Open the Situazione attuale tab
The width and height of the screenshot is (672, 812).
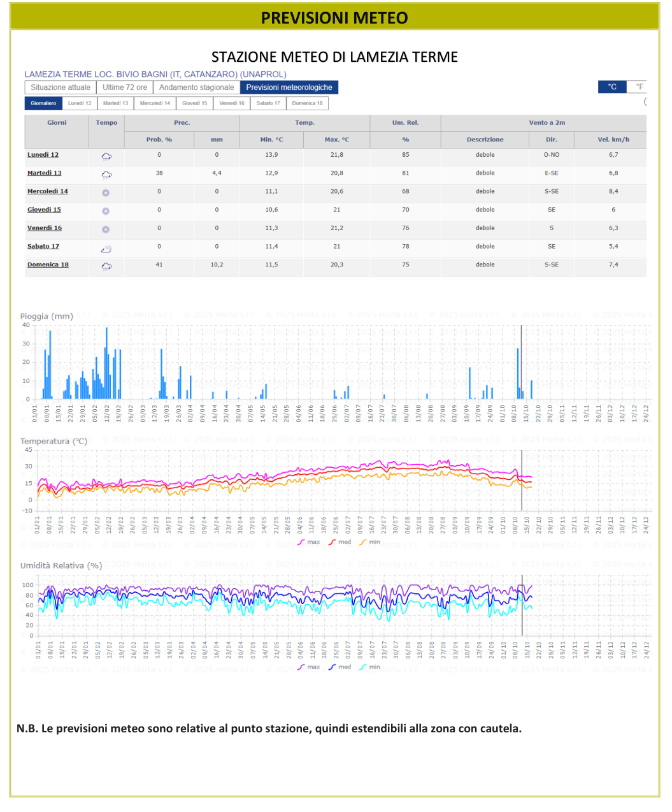click(x=61, y=87)
